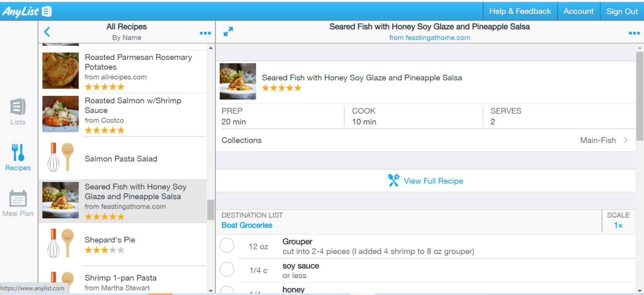This screenshot has width=644, height=295.
Task: Select the Roasted Salmon w/Shrimp Sauce recipe thumbnail
Action: point(60,114)
